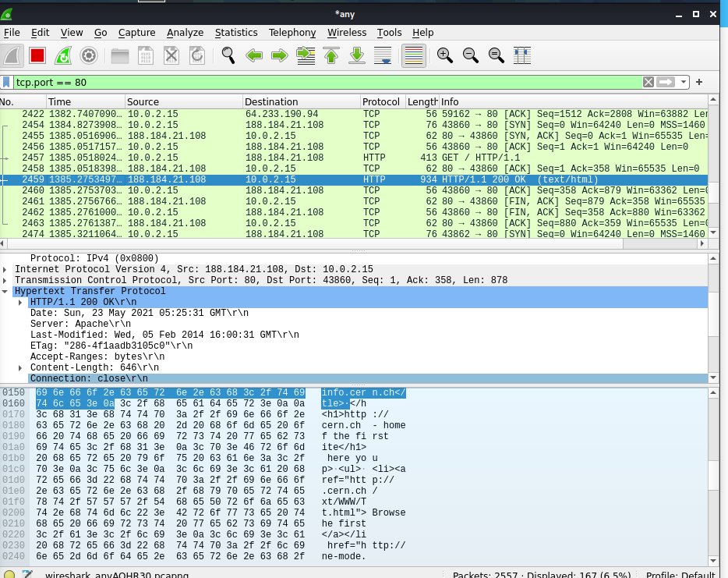Jump to the last packet

357,55
